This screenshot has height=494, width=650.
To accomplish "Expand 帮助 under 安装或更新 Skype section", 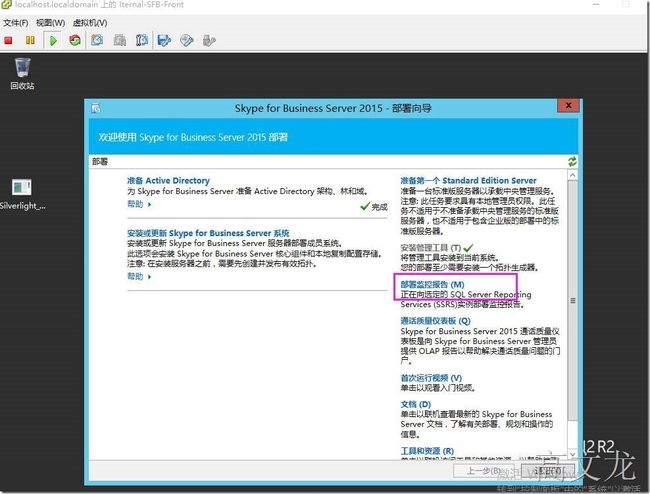I will coord(139,276).
